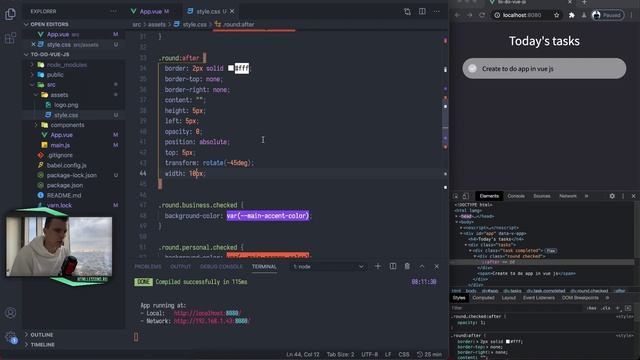The height and width of the screenshot is (360, 640).
Task: Collapse the assets folder
Action: (36, 95)
